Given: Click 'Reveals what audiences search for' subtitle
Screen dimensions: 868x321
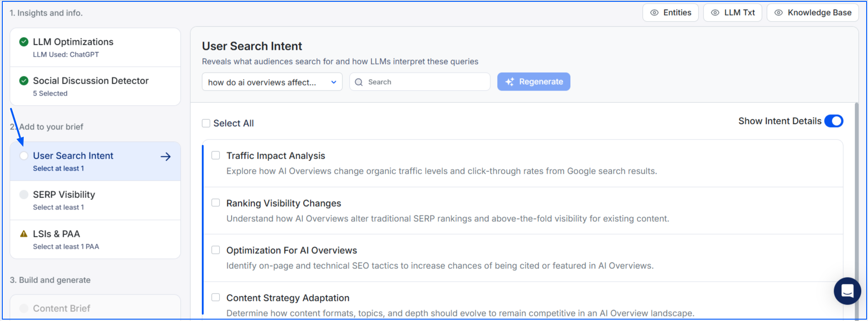Looking at the screenshot, I should (x=340, y=62).
